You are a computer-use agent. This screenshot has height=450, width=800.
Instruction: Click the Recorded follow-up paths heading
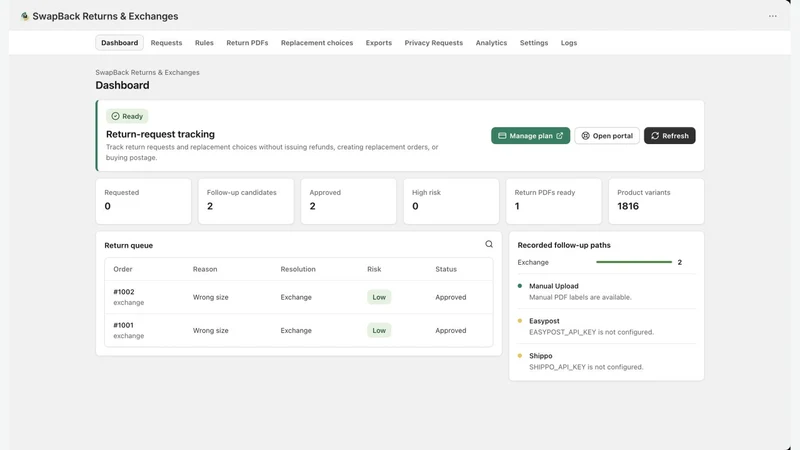pos(564,245)
